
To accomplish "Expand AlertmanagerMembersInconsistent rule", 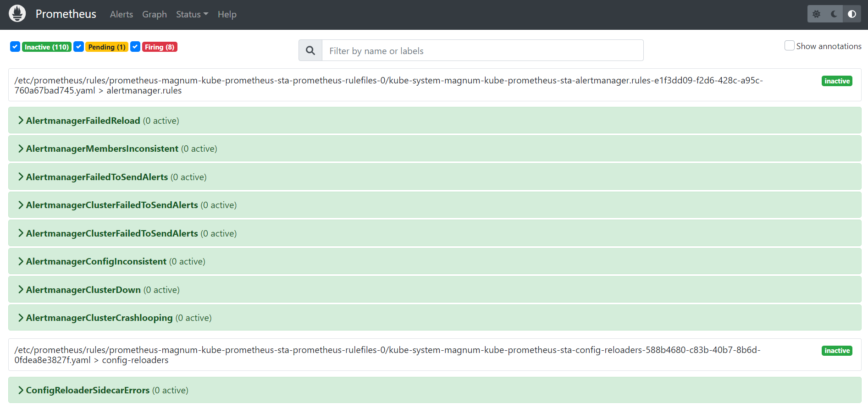I will 435,149.
